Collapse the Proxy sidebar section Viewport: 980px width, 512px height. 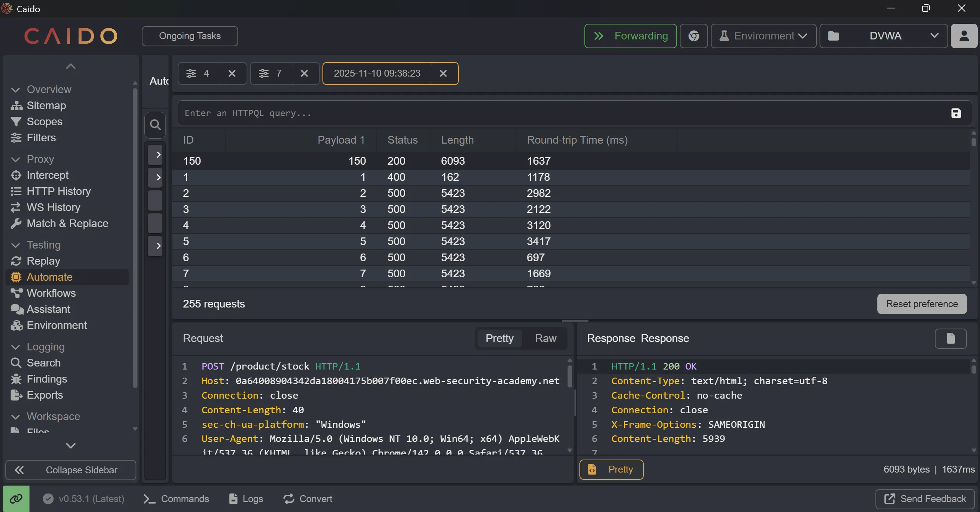tap(16, 159)
